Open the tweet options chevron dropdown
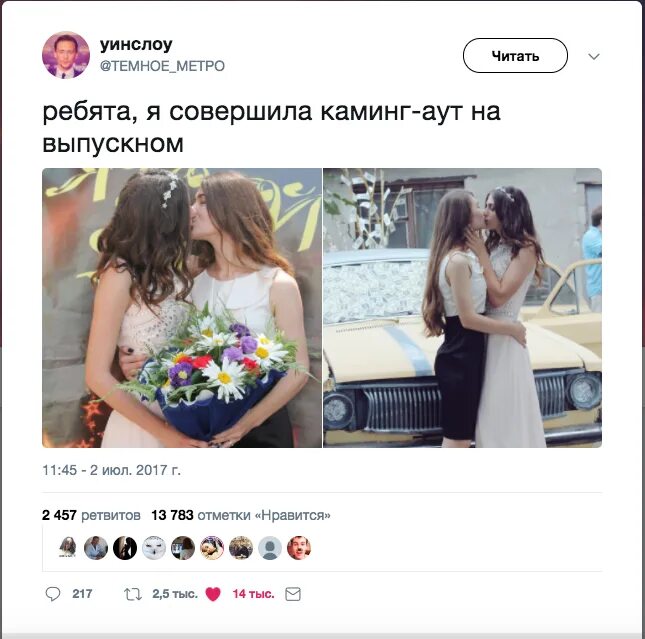 point(594,56)
